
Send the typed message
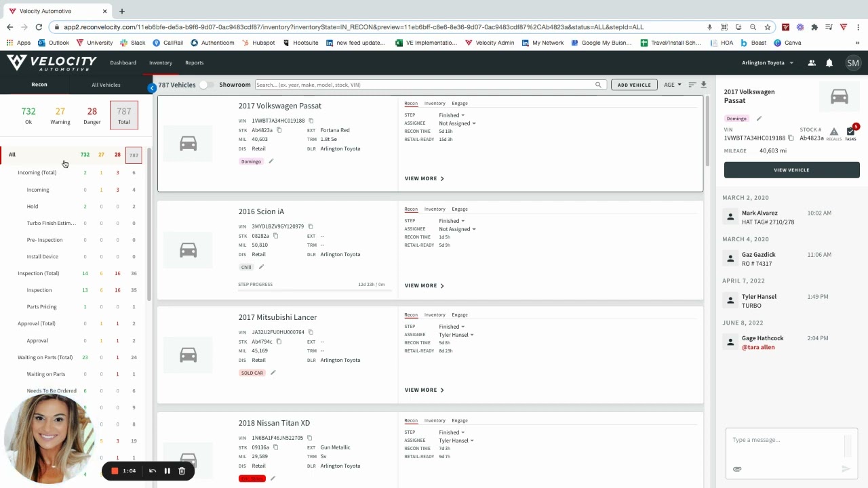tap(846, 468)
